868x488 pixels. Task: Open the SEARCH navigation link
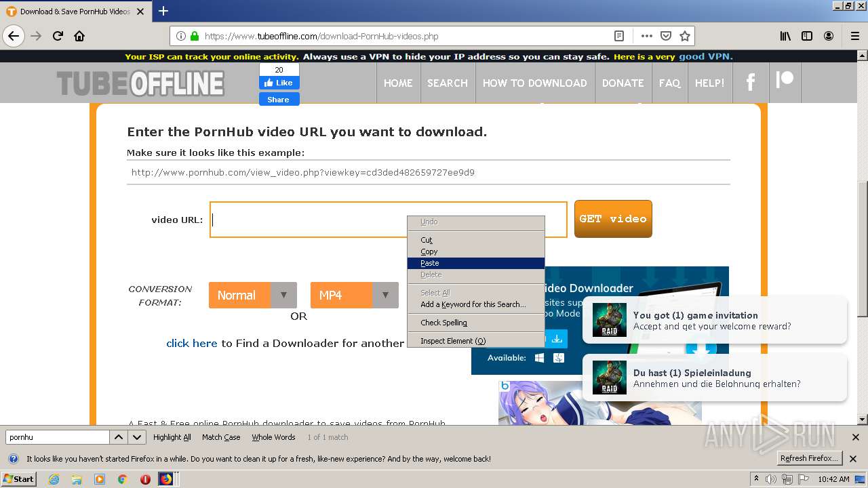point(448,83)
